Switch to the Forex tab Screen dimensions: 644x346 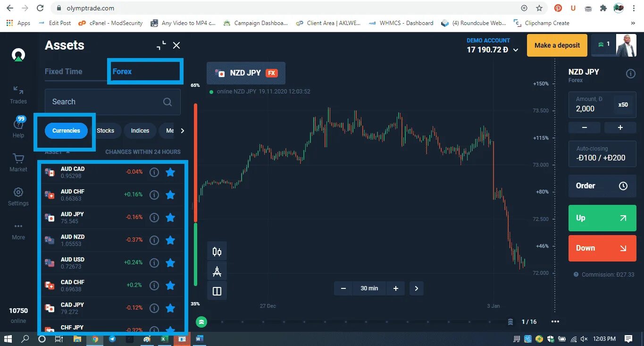tap(122, 71)
